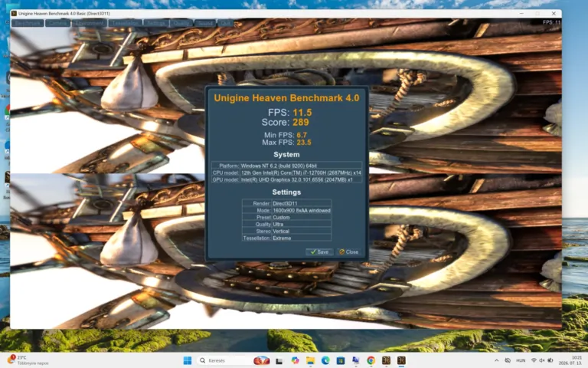Screen dimensions: 588x368
Task: Open Microsoft Store from the taskbar
Action: point(341,360)
